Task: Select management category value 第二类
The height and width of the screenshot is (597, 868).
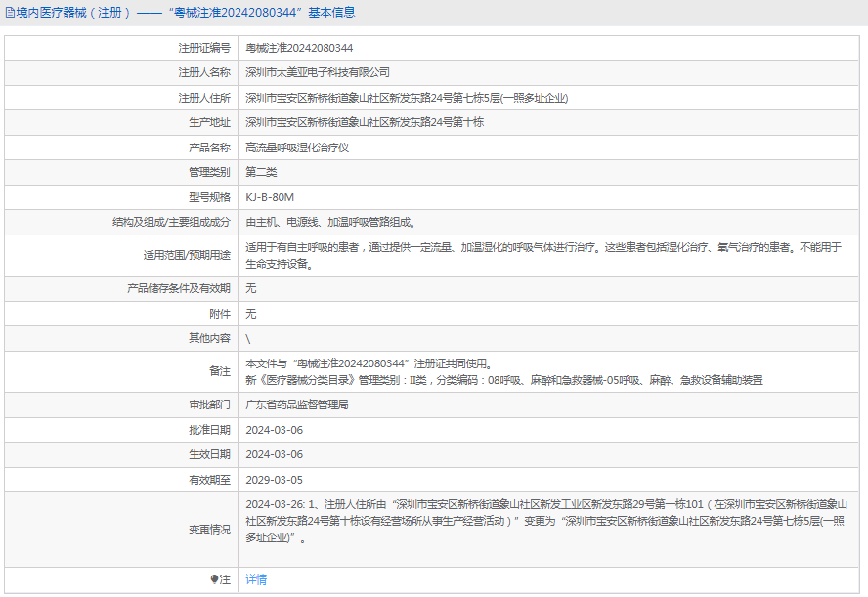Action: point(261,172)
